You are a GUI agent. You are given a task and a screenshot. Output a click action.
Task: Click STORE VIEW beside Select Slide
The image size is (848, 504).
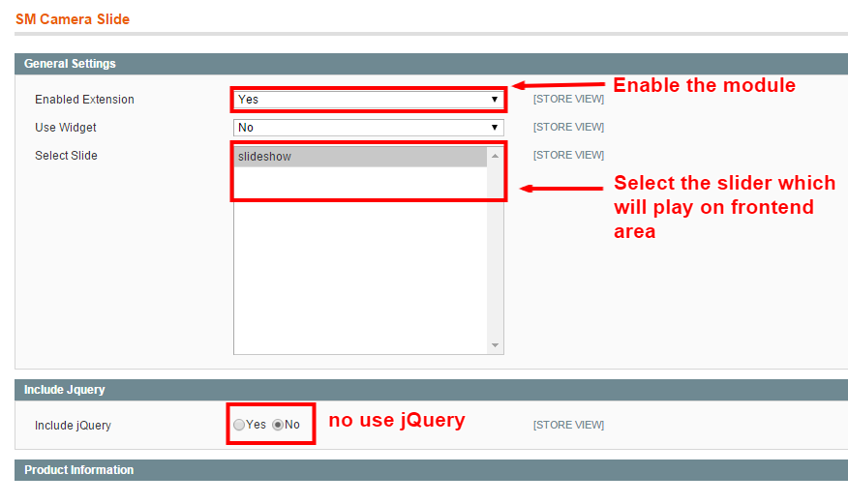coord(568,155)
